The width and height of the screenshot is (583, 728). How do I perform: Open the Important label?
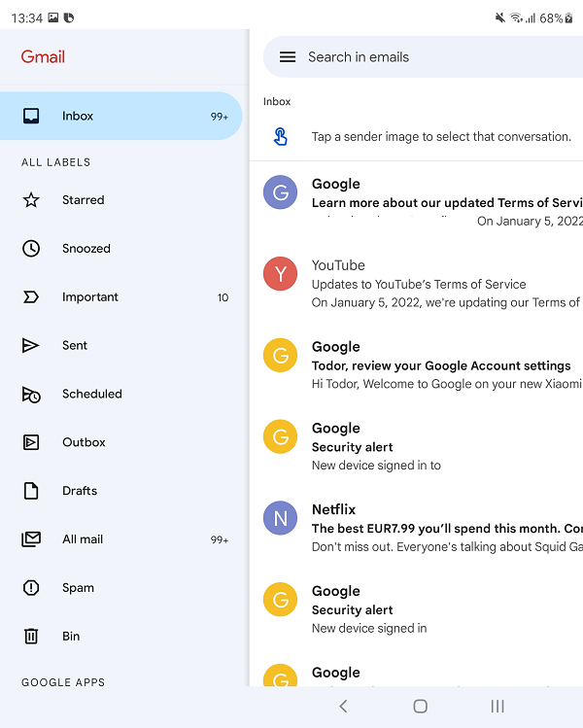click(120, 297)
